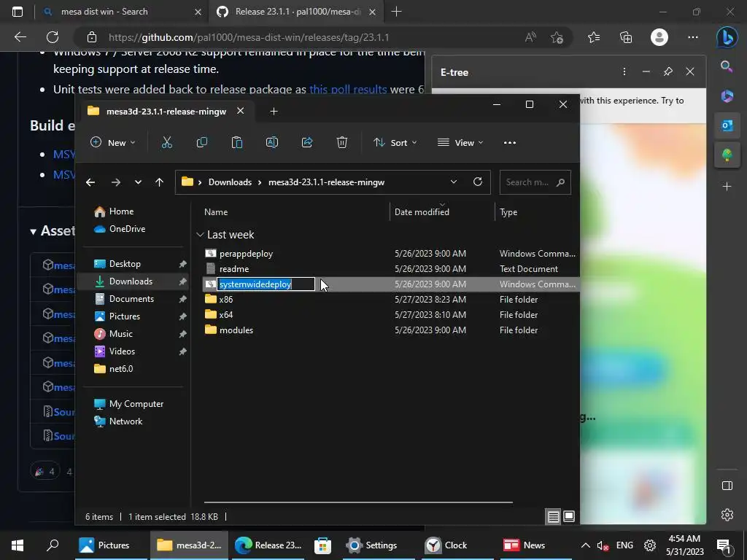Toggle the Edge sidebar visibility button
This screenshot has height=560, width=747.
pos(727,486)
